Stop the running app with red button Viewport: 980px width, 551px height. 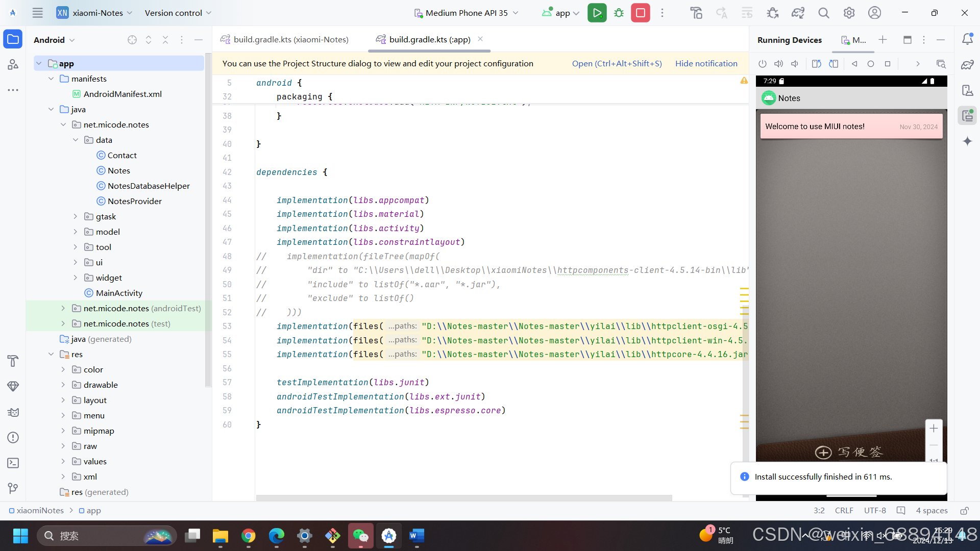tap(641, 13)
